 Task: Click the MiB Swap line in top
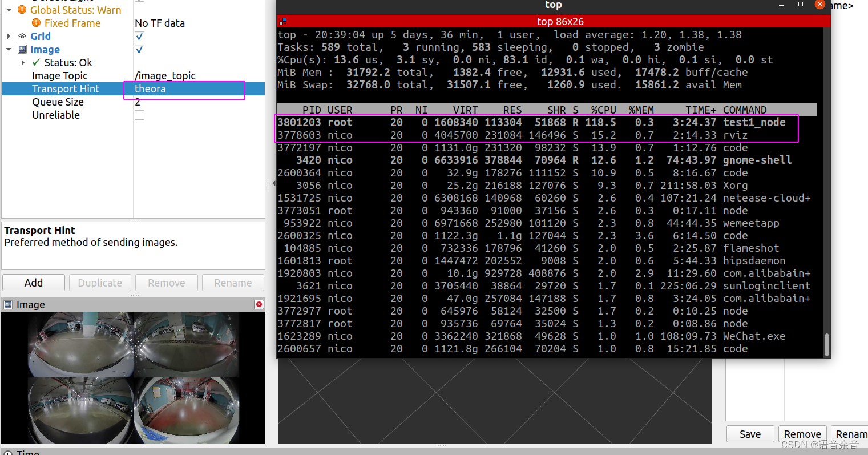click(510, 84)
